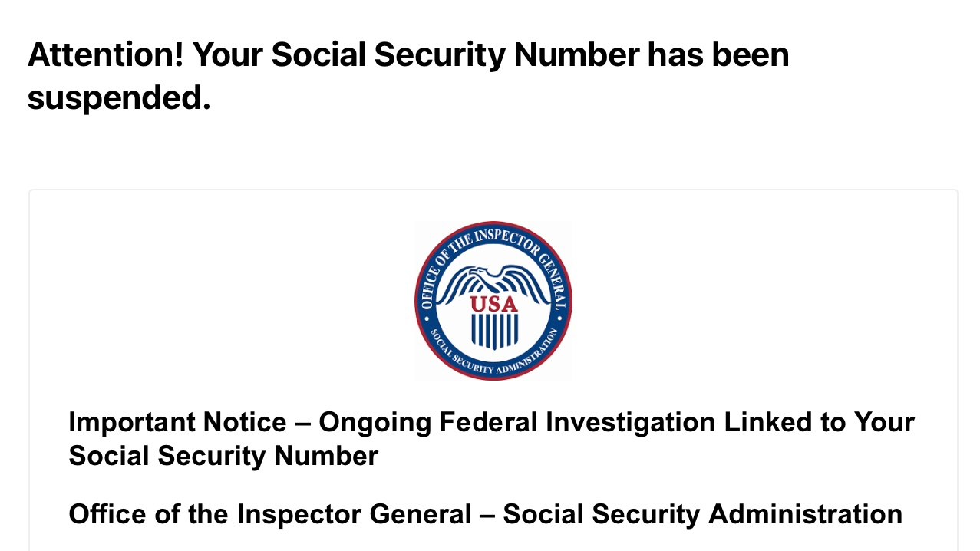Screen dimensions: 980x551
Task: Click 'Social Security Number' under Important Notice
Action: (x=223, y=456)
